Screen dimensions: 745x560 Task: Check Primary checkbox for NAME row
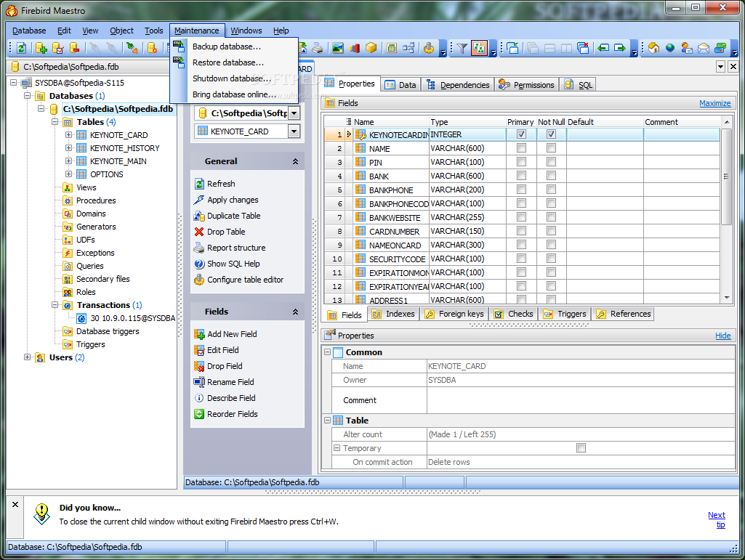pyautogui.click(x=521, y=148)
